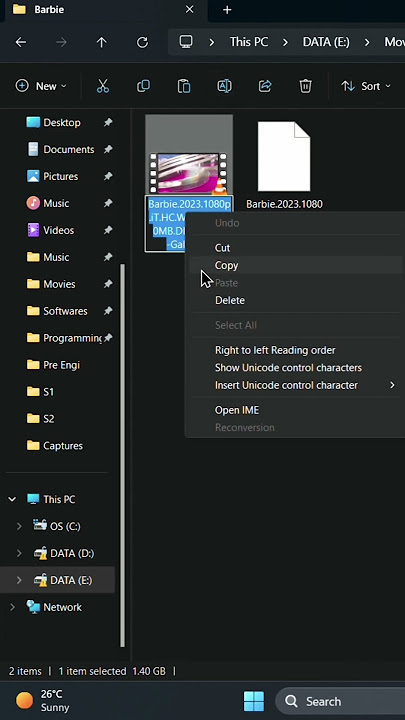Viewport: 405px width, 720px height.
Task: Open Desktop in the sidebar
Action: pos(62,123)
